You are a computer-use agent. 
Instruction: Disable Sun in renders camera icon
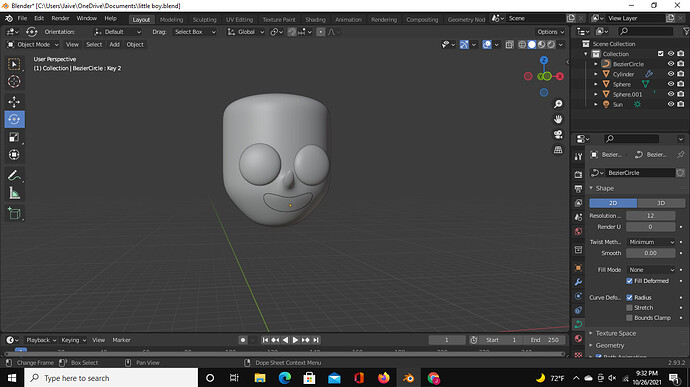pyautogui.click(x=681, y=104)
